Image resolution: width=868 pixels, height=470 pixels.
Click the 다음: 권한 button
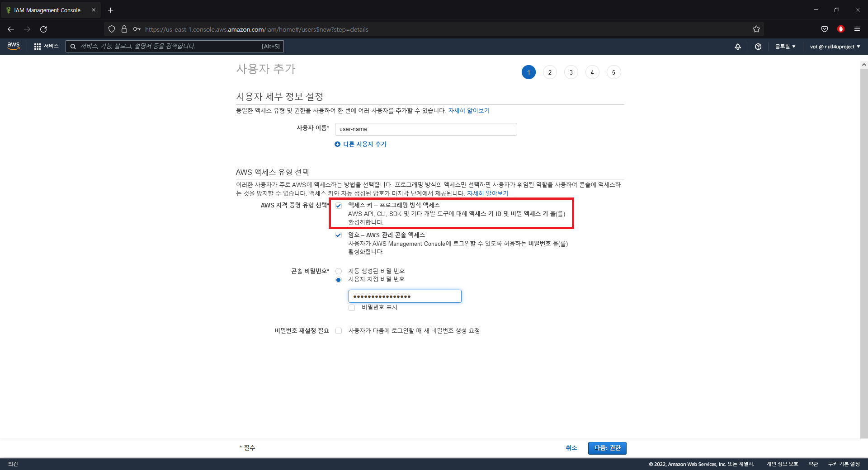[x=607, y=448]
